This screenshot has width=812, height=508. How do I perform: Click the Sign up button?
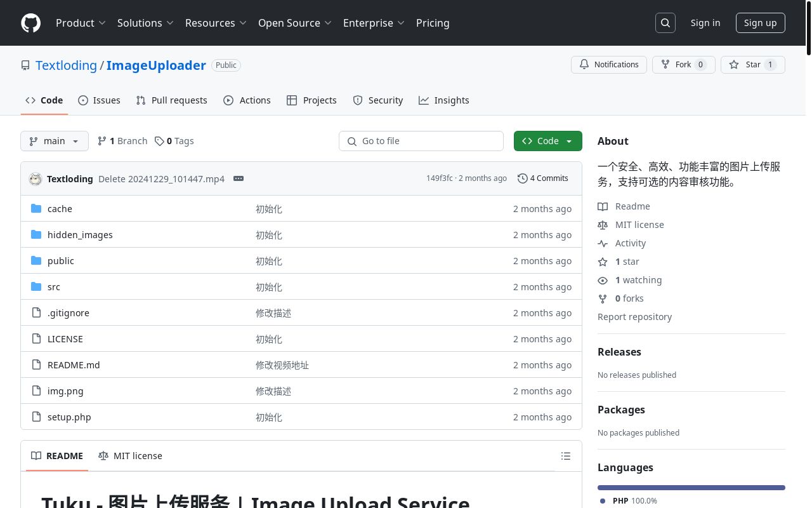(x=760, y=23)
